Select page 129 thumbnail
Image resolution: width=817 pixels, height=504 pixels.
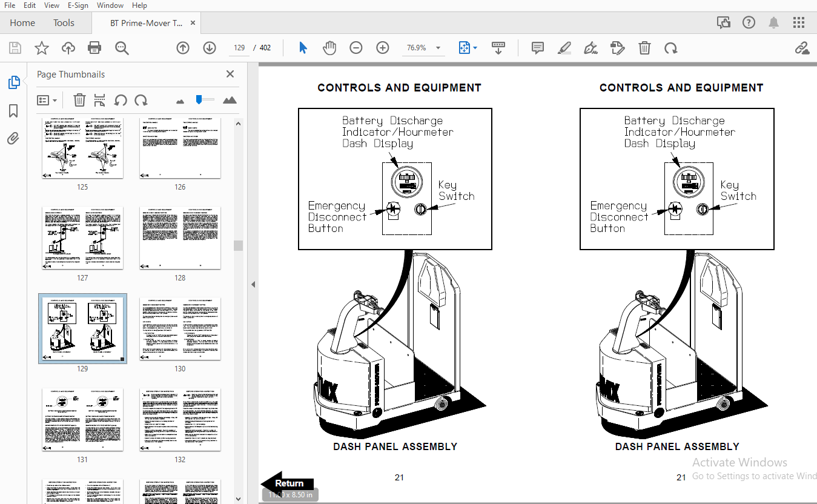82,329
